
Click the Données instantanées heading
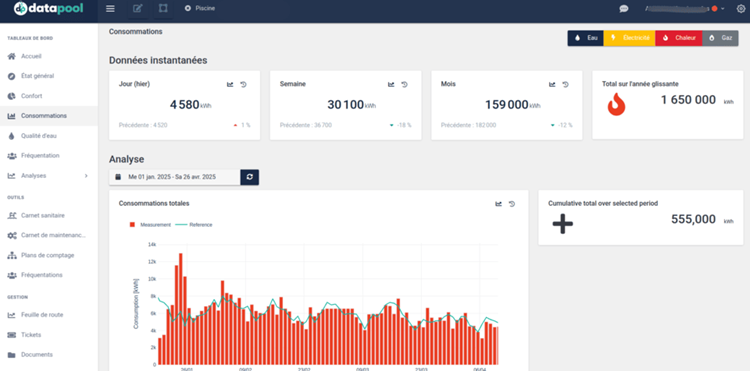(158, 61)
